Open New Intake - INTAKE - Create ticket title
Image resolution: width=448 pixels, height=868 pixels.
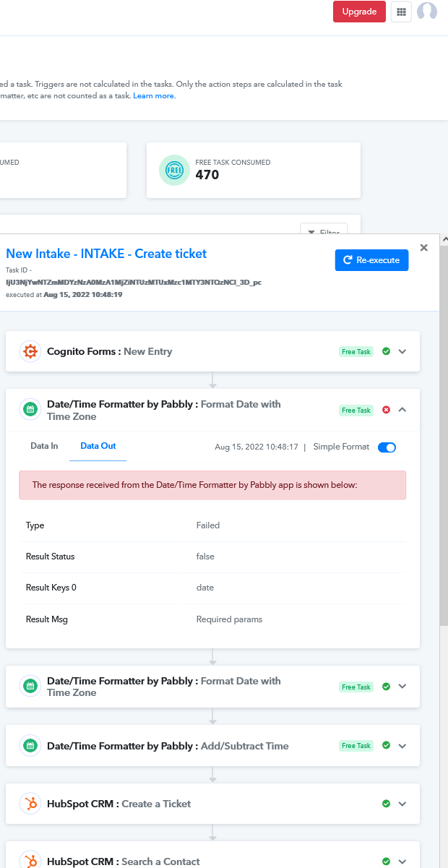point(106,254)
